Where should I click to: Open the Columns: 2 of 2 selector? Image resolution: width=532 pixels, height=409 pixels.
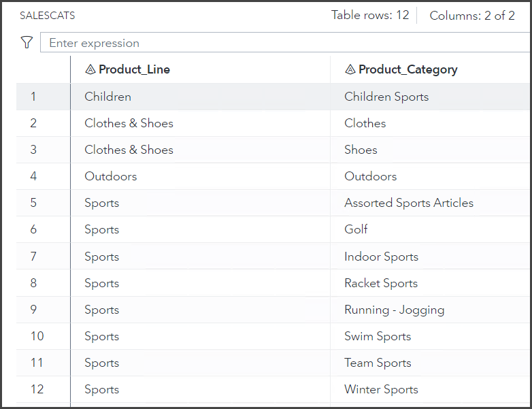[471, 16]
